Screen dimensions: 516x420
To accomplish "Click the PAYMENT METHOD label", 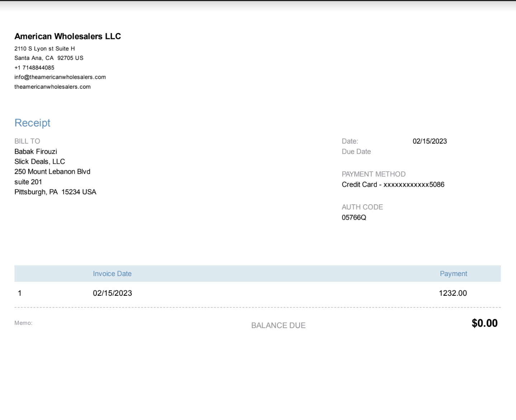I will tap(374, 174).
